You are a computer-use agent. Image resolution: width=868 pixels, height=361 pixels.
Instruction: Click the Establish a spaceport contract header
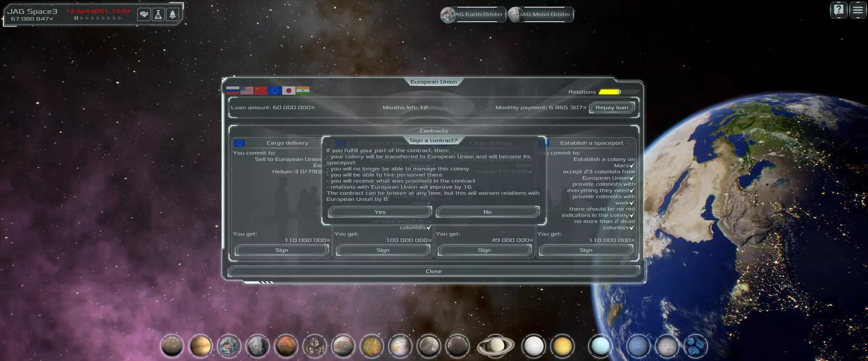[591, 143]
